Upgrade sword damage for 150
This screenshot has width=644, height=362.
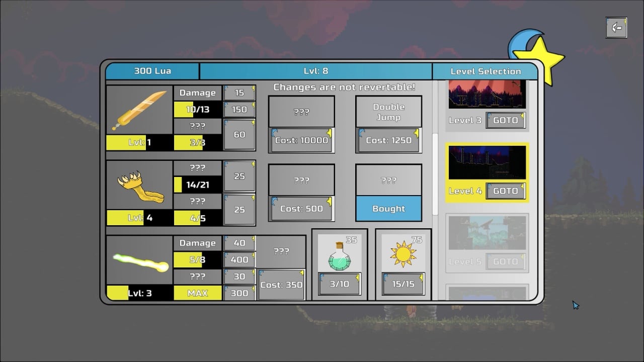point(239,109)
